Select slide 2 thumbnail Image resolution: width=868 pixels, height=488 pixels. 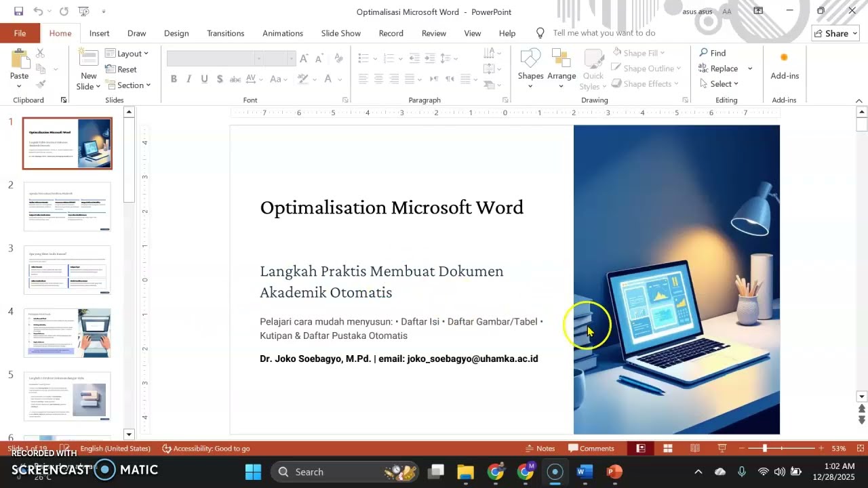click(67, 207)
